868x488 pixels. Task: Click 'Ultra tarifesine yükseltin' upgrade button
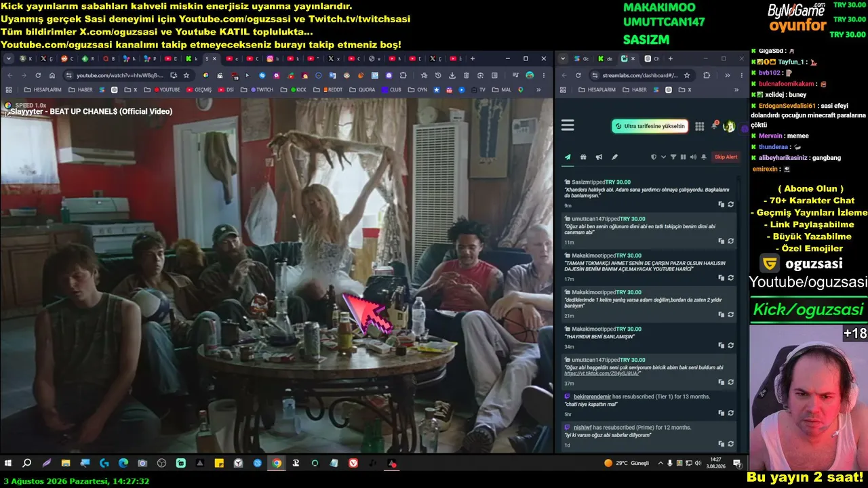click(650, 126)
